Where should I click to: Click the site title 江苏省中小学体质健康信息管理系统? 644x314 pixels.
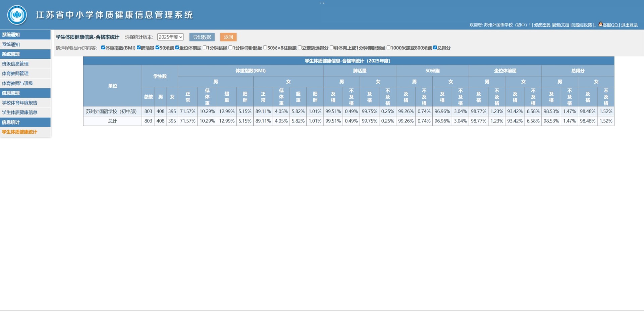coord(115,15)
